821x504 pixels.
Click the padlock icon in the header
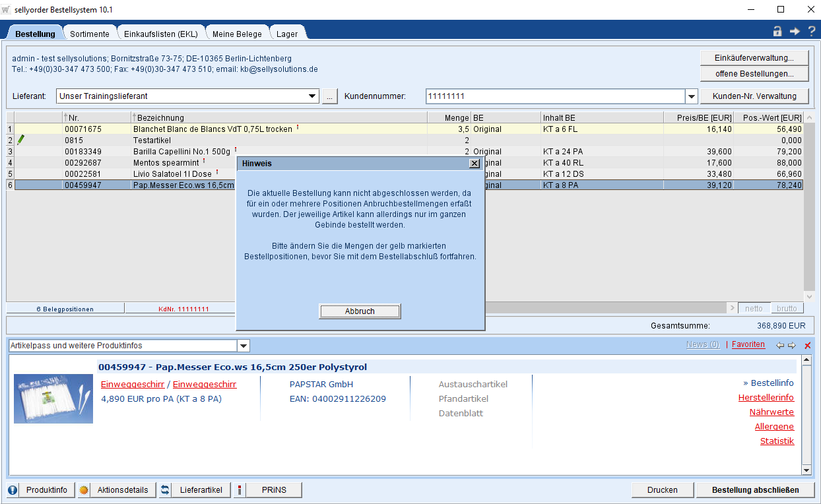coord(777,31)
